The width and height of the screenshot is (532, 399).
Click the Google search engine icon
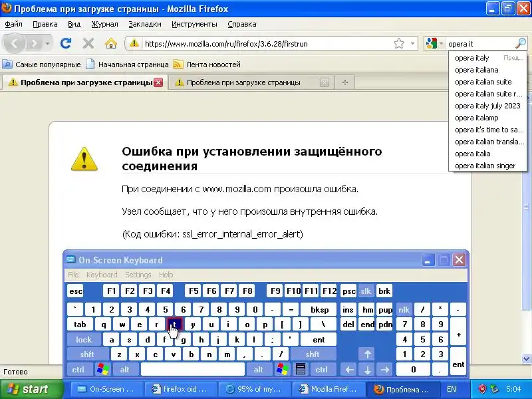(x=431, y=43)
